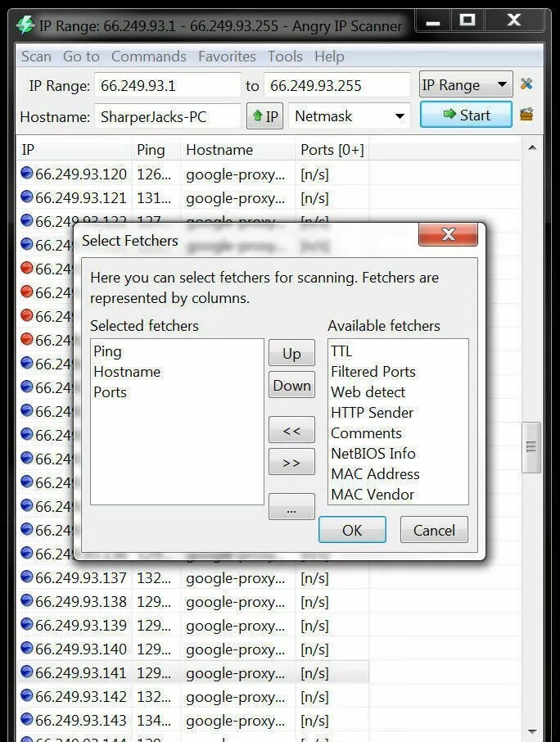Confirm the dialog with OK
Viewport: 560px width, 742px height.
click(352, 530)
